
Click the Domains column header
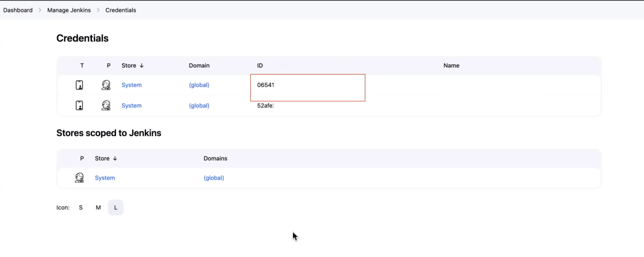[215, 158]
